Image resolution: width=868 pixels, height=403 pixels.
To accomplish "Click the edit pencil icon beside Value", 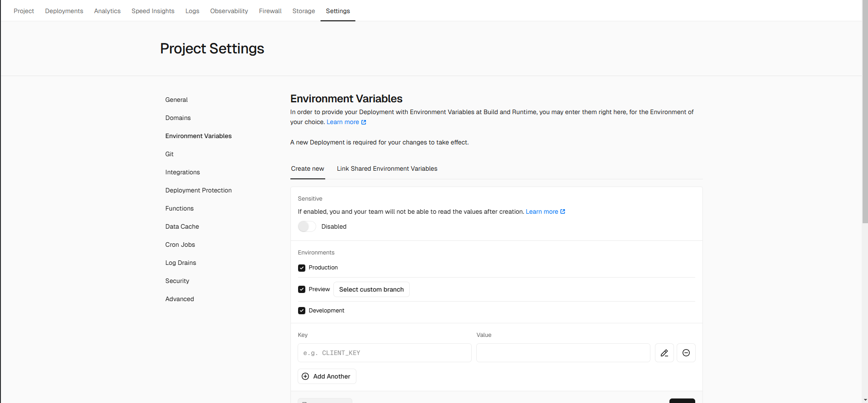I will coord(664,353).
